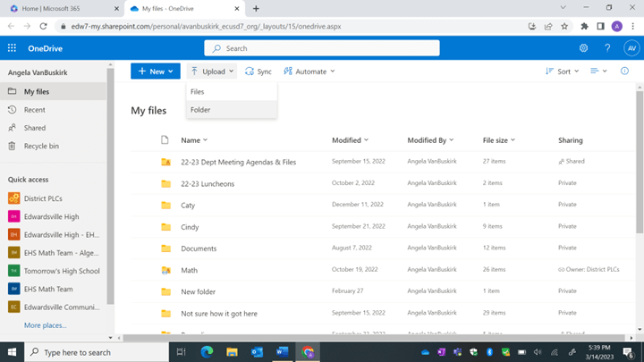The image size is (644, 362).
Task: Choose Files from the Upload menu
Action: [x=198, y=92]
